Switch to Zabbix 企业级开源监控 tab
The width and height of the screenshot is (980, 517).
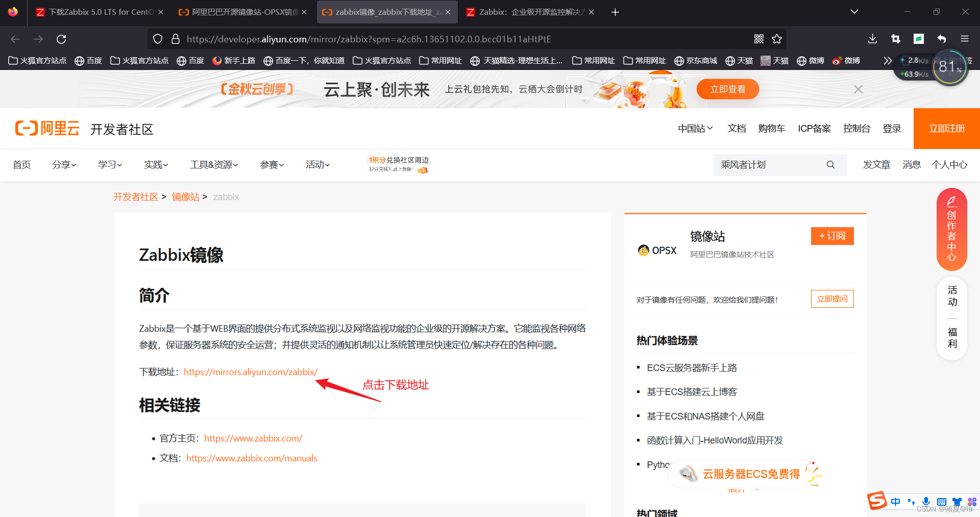[x=529, y=12]
